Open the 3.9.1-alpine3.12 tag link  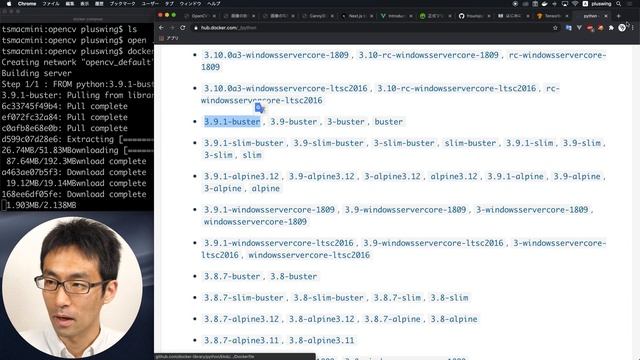241,176
